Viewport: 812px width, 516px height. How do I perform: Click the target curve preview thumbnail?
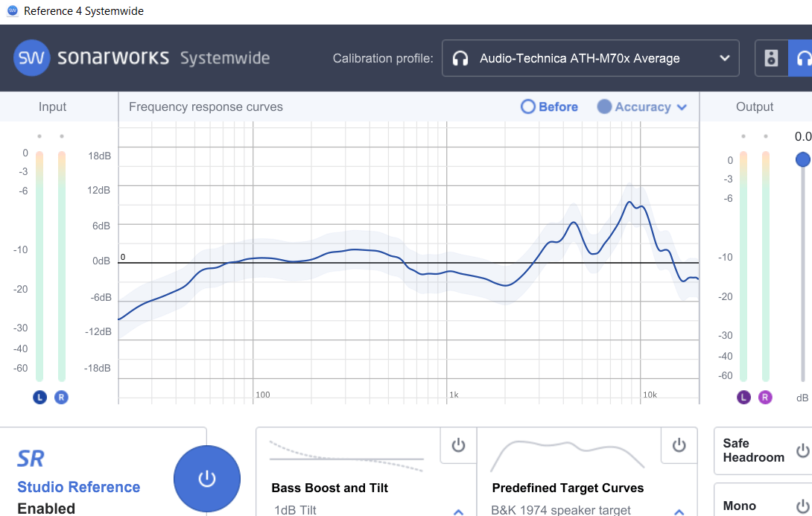coord(567,456)
